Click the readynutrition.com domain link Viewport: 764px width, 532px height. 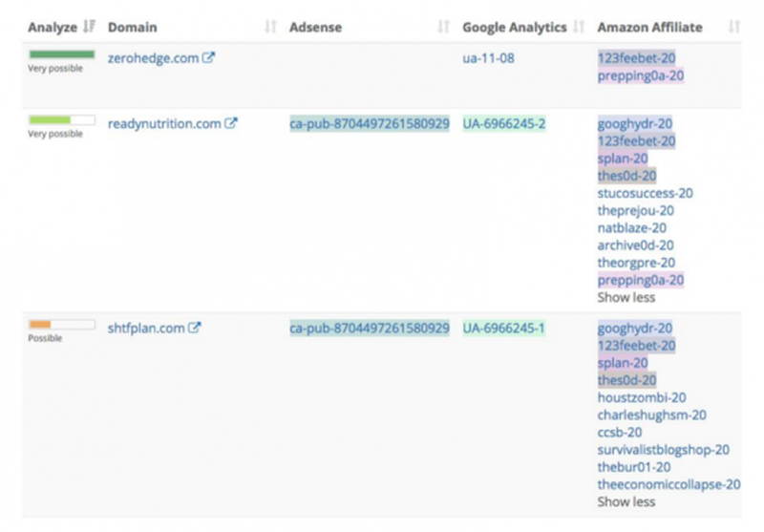(164, 124)
